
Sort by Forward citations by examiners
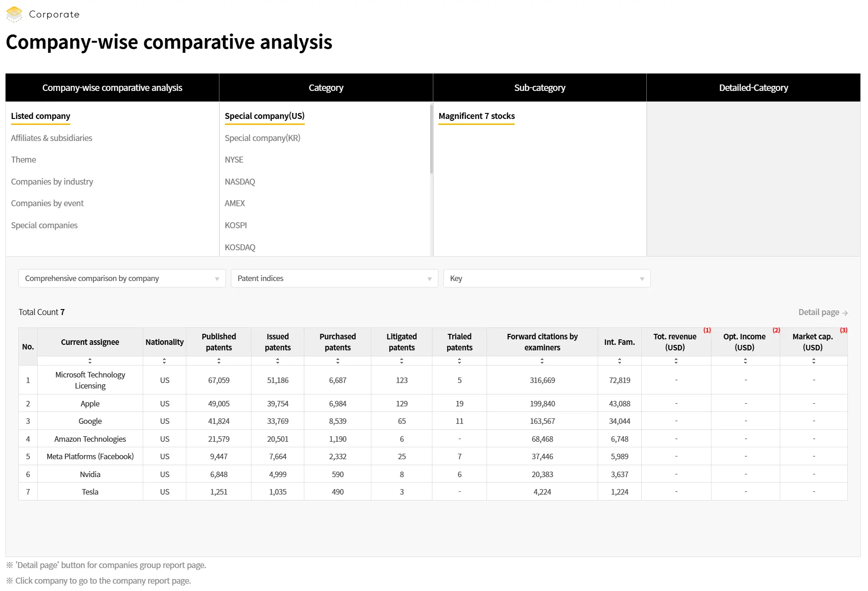click(x=542, y=361)
